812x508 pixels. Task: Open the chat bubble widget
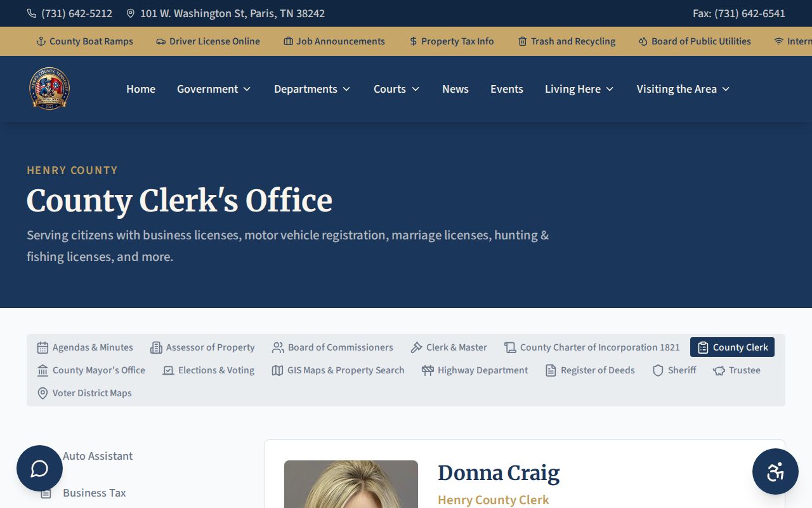pos(39,469)
